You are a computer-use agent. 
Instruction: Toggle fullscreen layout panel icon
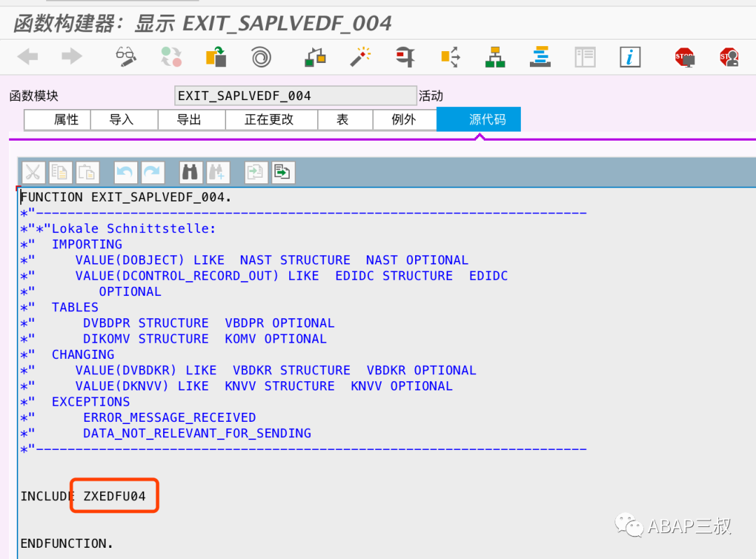584,57
